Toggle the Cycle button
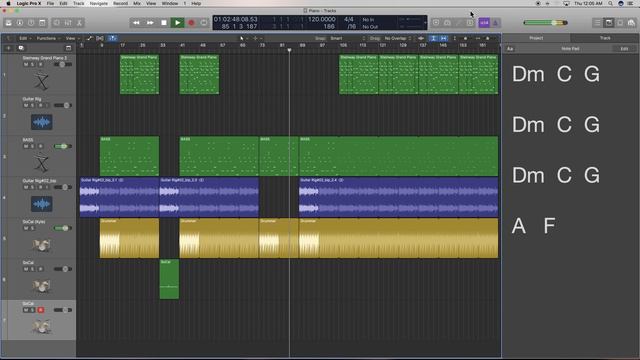The width and height of the screenshot is (640, 360). tap(204, 23)
